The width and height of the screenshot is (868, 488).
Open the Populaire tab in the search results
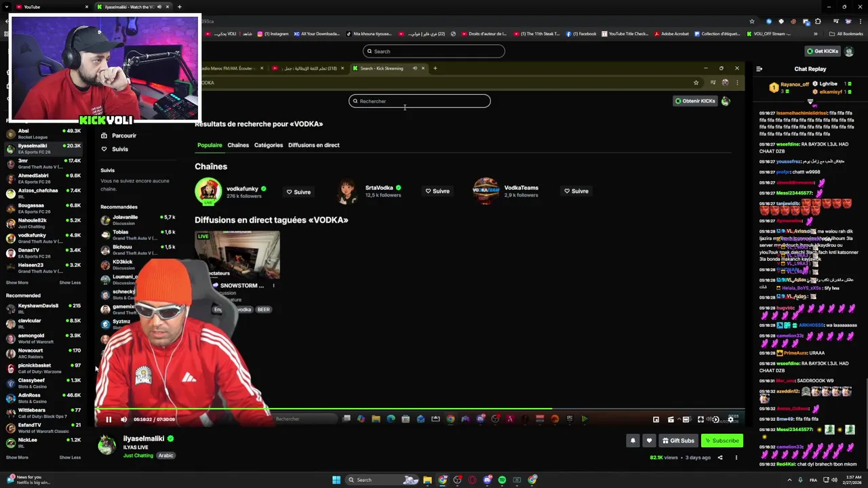(x=210, y=145)
